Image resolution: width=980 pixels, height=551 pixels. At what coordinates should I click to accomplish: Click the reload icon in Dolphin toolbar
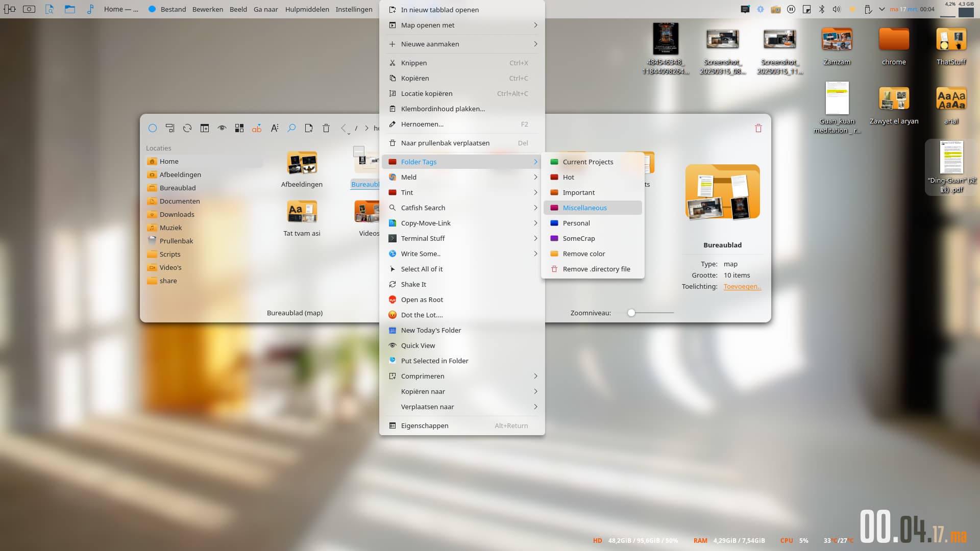pyautogui.click(x=187, y=129)
